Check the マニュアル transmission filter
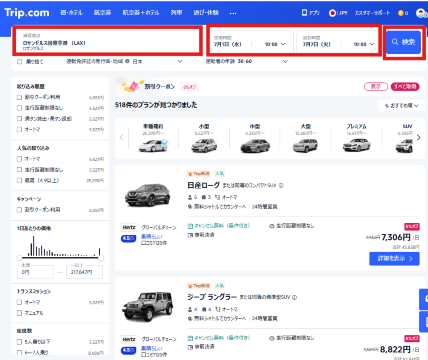The image size is (428, 360). coord(20,313)
